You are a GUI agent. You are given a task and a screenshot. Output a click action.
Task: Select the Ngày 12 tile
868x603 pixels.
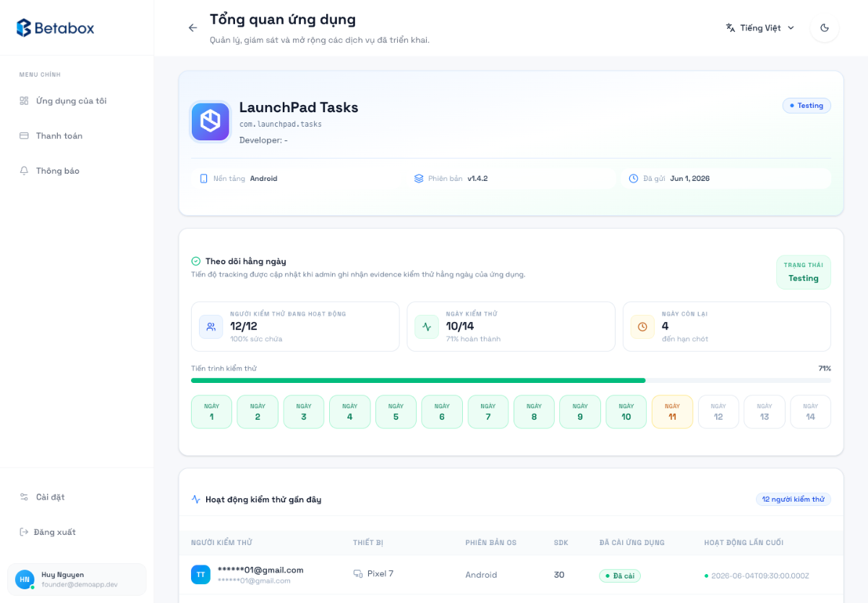(718, 412)
